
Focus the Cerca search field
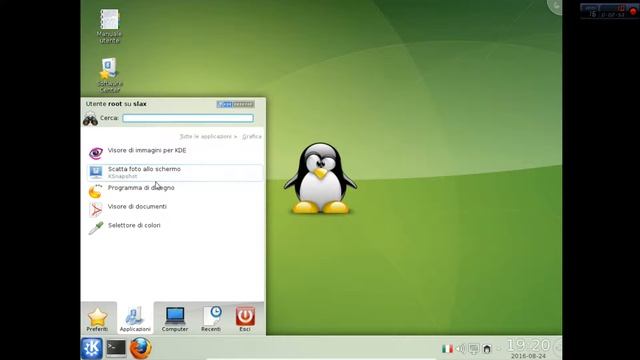click(188, 118)
